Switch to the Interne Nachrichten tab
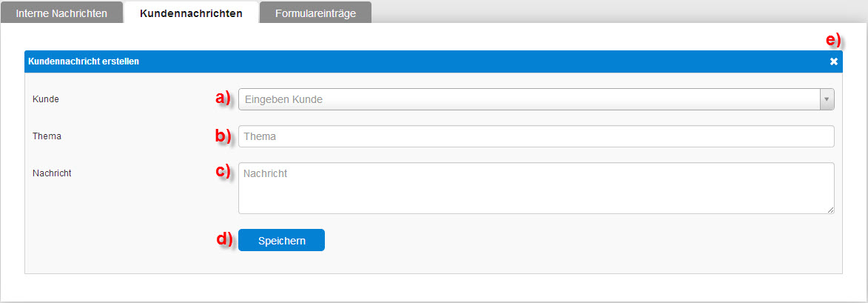 61,13
